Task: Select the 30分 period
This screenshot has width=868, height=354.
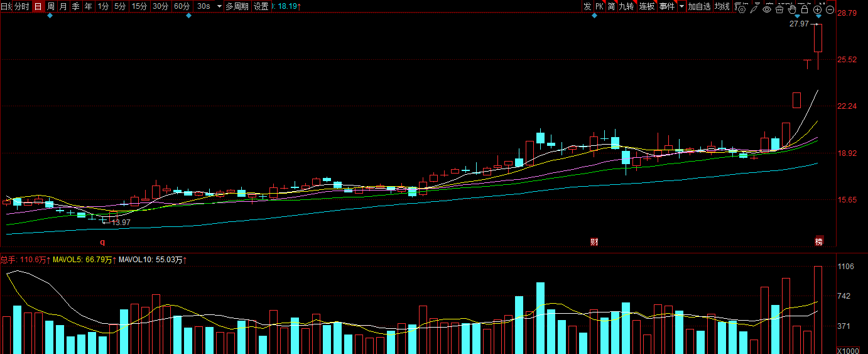Action: pos(161,6)
